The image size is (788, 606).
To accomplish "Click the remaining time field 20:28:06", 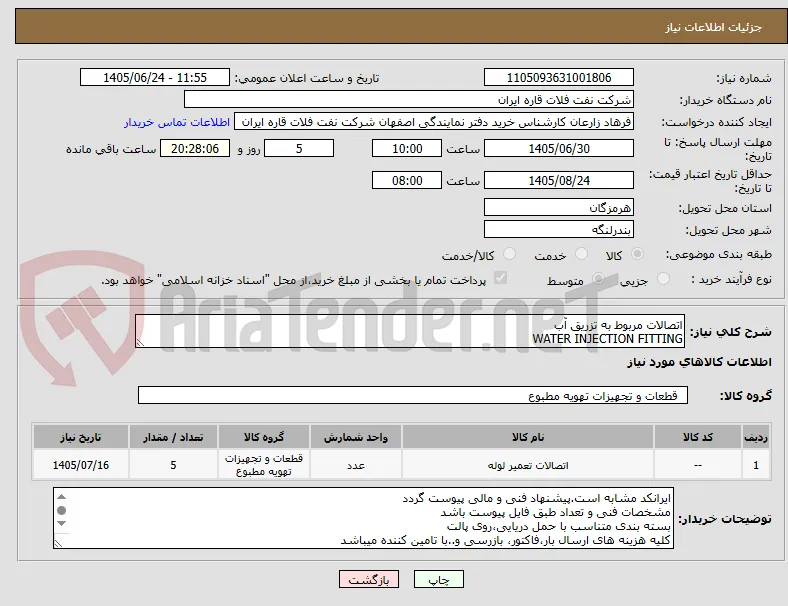I will (195, 149).
